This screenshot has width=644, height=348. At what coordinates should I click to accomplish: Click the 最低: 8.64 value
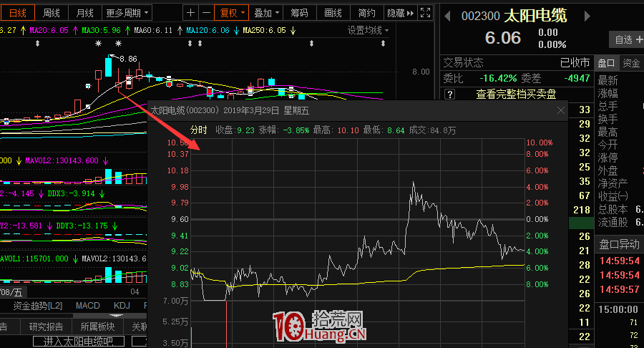(x=384, y=130)
